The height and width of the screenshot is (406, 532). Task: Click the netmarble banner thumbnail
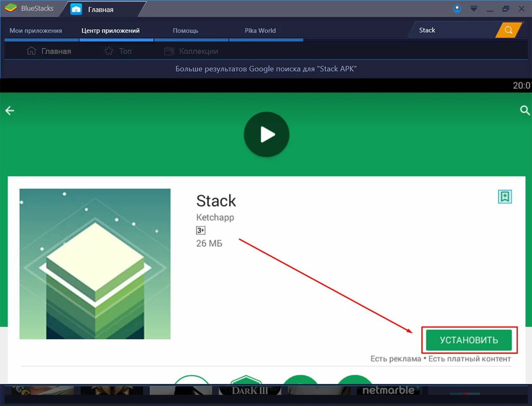388,390
